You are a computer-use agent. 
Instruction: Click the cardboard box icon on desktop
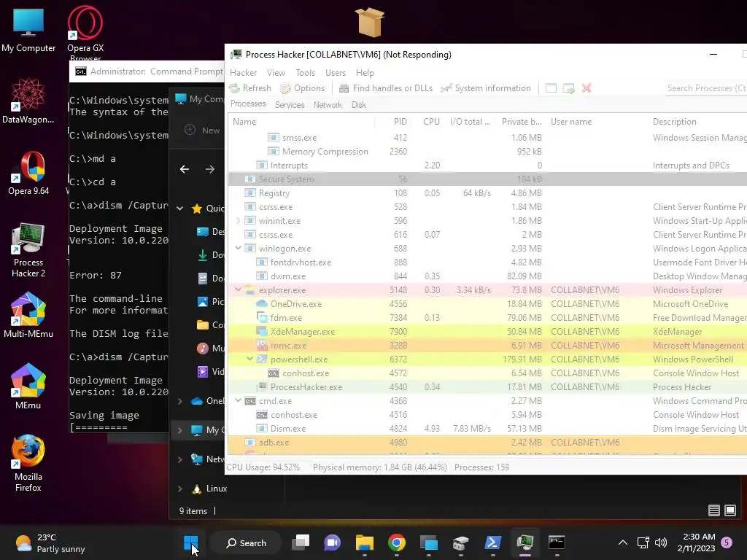tap(370, 22)
